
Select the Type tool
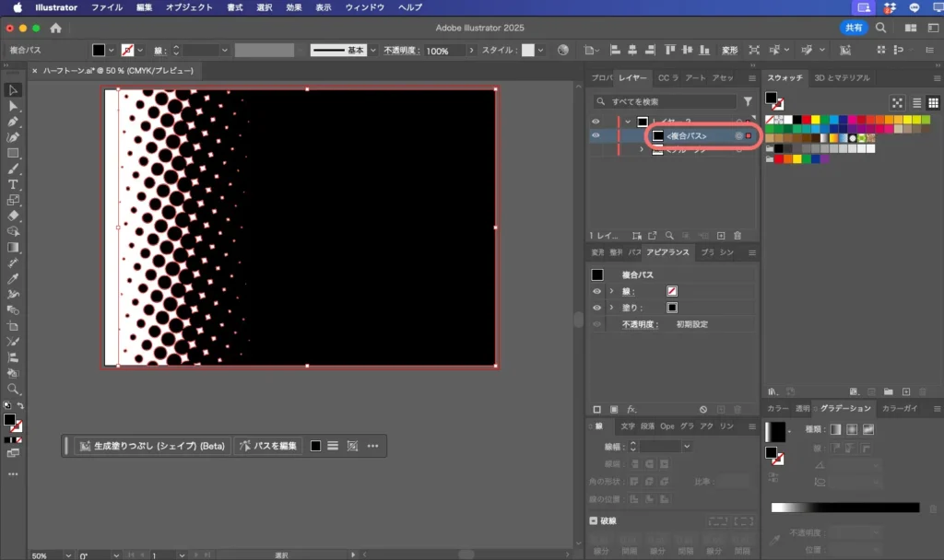click(13, 184)
